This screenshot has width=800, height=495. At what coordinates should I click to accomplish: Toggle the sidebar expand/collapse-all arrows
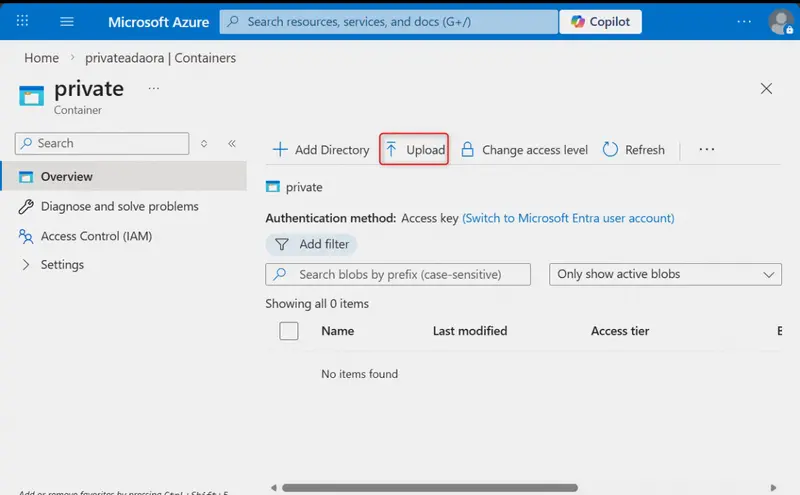click(x=204, y=143)
